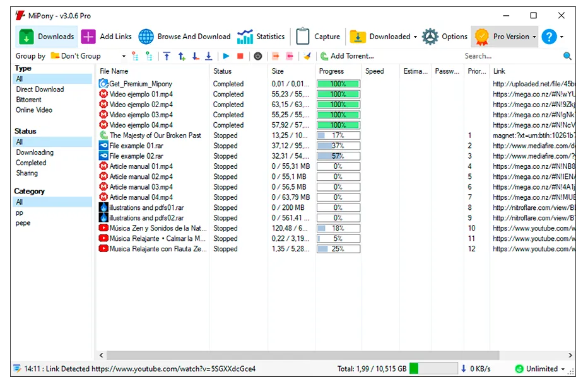Image resolution: width=588 pixels, height=385 pixels.
Task: Move selection to bottom of queue
Action: 209,56
